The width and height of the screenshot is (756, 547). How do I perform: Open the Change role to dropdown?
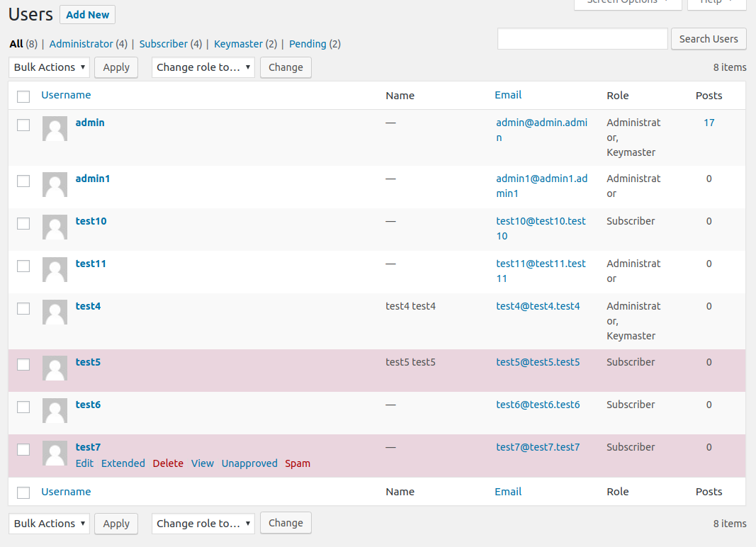tap(203, 67)
